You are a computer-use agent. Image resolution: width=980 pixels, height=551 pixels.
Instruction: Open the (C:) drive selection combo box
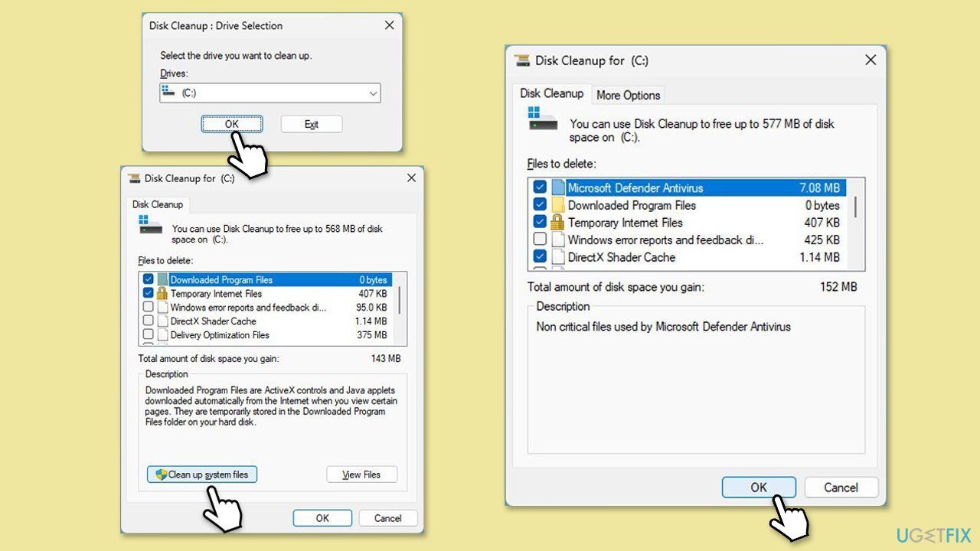[269, 93]
